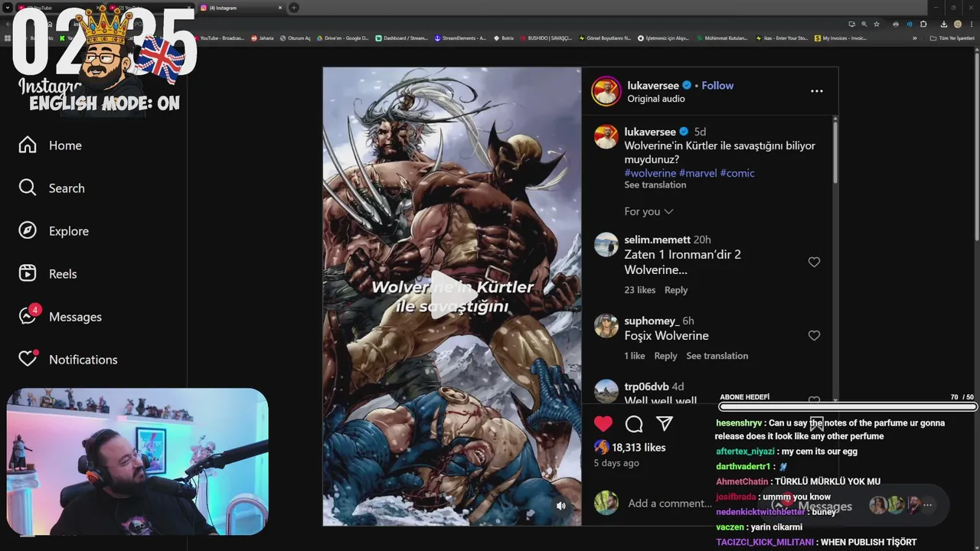Click the lukaversee avatar in post header
980x551 pixels.
(606, 91)
